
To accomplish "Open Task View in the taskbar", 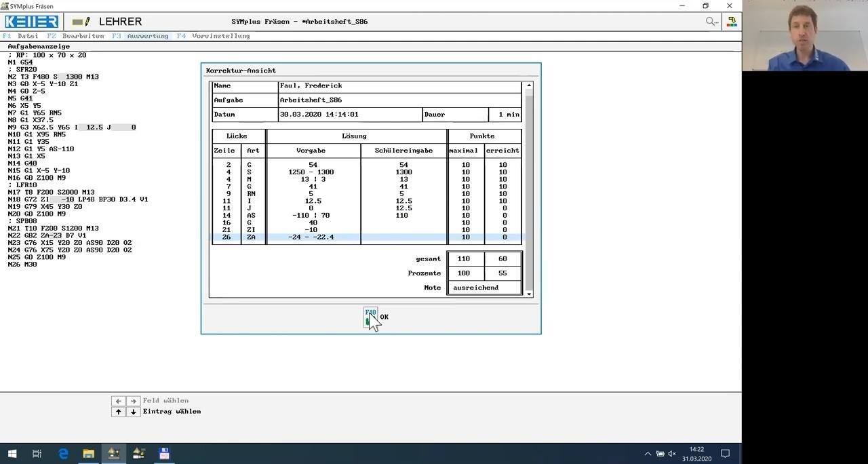I will click(x=37, y=454).
